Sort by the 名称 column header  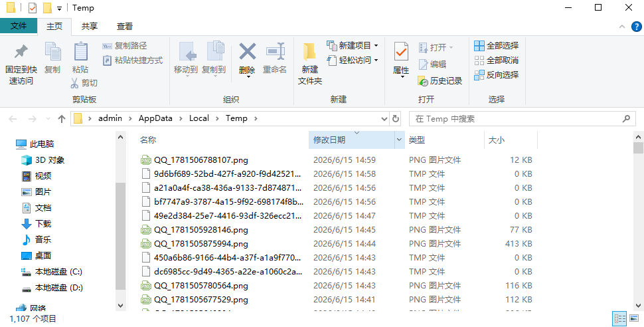(x=148, y=140)
